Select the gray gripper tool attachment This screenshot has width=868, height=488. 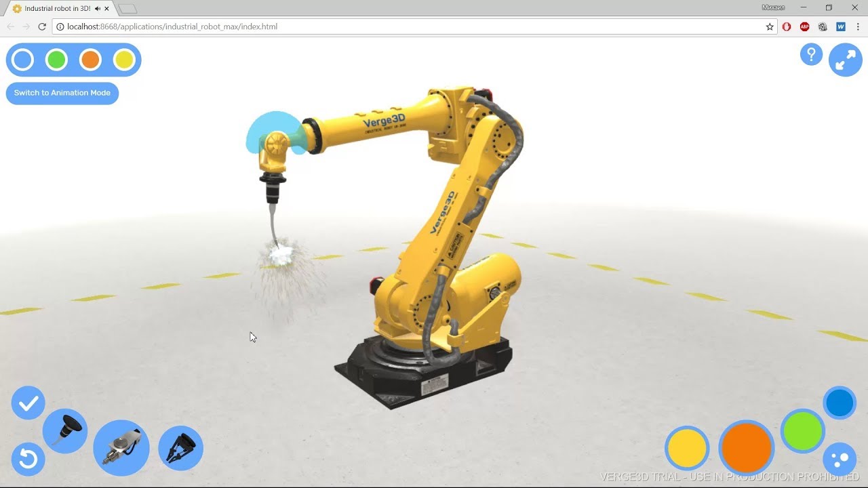tap(121, 448)
